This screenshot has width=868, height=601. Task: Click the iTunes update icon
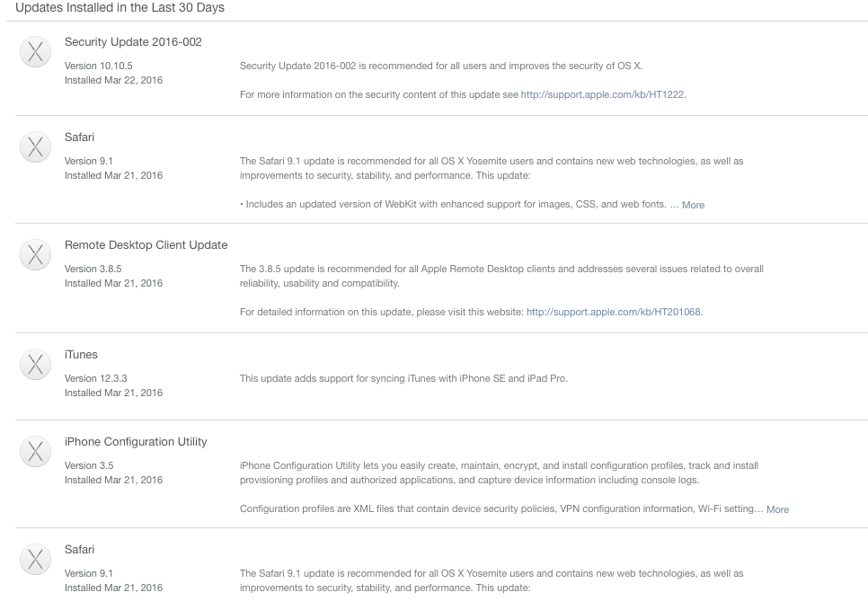[x=35, y=365]
